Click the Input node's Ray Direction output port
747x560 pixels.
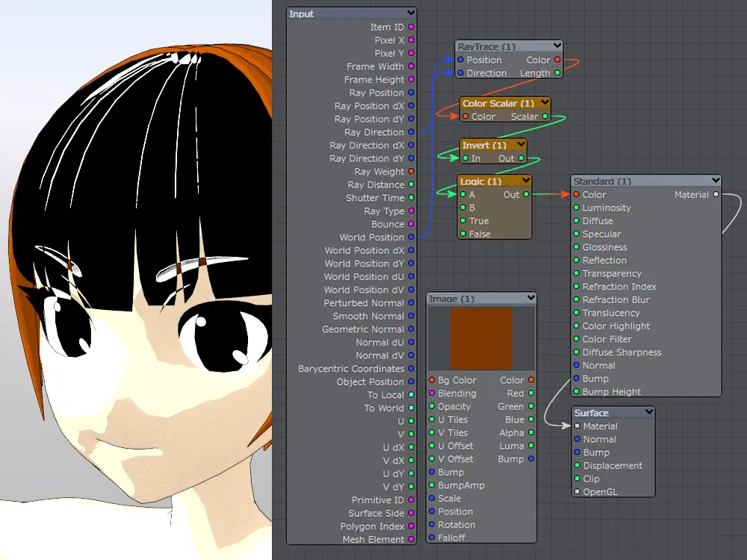click(411, 132)
